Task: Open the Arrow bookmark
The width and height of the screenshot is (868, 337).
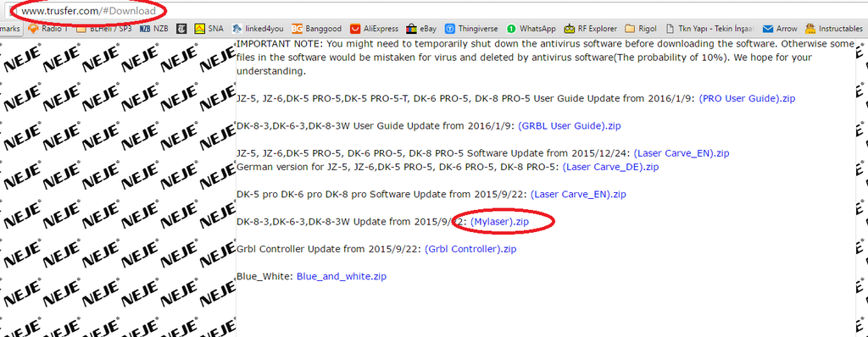Action: point(780,28)
